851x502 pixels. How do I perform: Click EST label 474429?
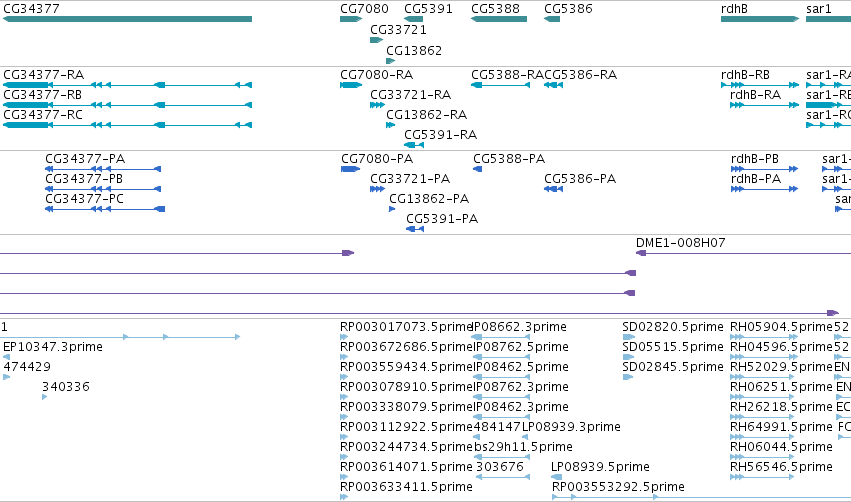[x=27, y=367]
